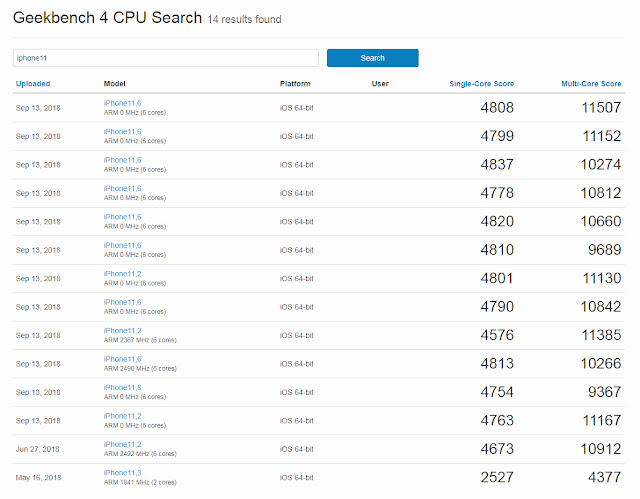Image resolution: width=640 pixels, height=499 pixels.
Task: Open the iPhone11,6 result scoring 4810
Action: (x=122, y=245)
